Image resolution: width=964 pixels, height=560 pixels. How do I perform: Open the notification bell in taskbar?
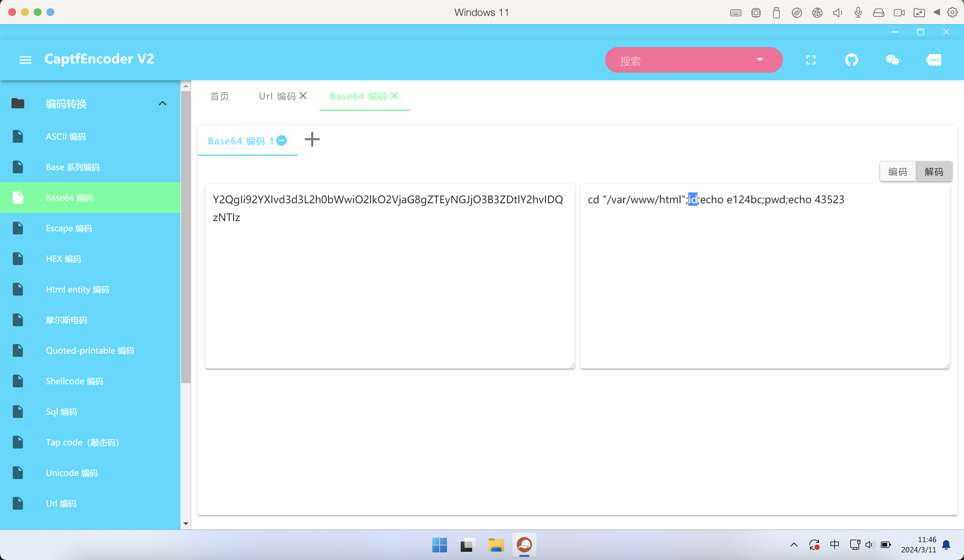point(946,545)
